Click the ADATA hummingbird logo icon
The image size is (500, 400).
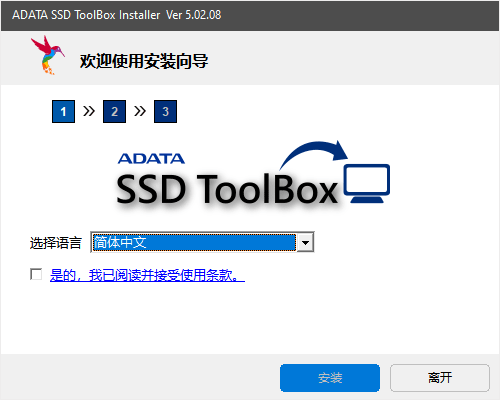pos(48,55)
